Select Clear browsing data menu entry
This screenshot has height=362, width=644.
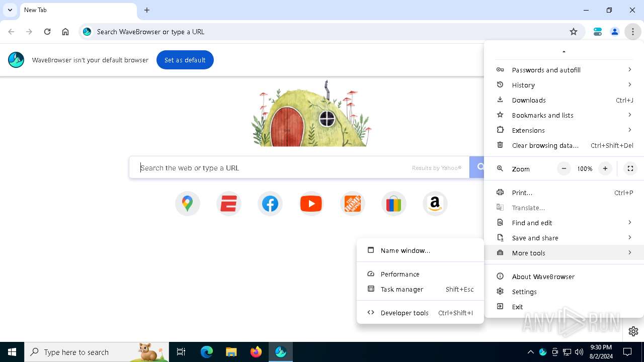[x=564, y=145]
